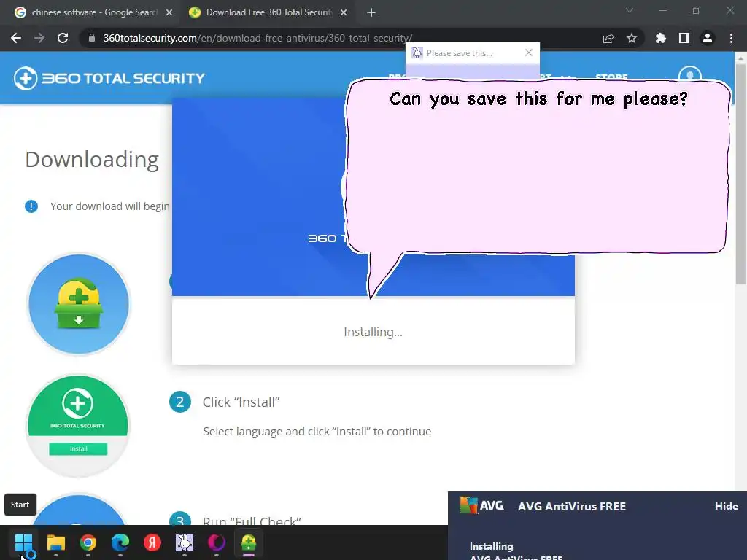
Task: Click the 360 Total Security logo
Action: pos(109,78)
